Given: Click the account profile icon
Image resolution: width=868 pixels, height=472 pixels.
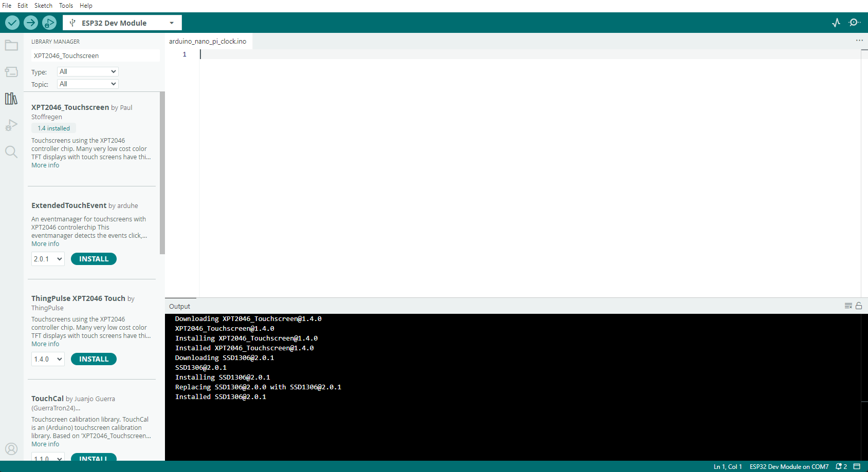Looking at the screenshot, I should 11,449.
